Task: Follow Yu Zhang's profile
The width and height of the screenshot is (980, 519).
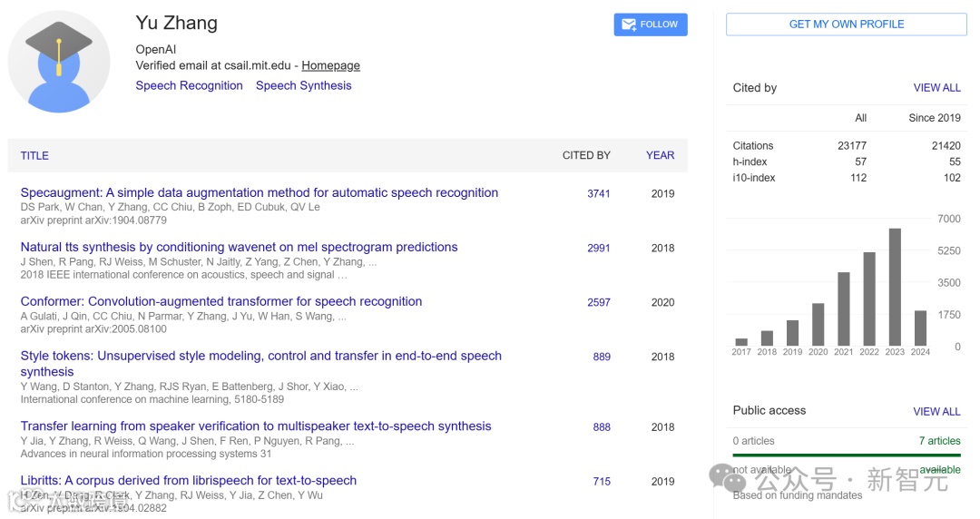Action: 651,24
